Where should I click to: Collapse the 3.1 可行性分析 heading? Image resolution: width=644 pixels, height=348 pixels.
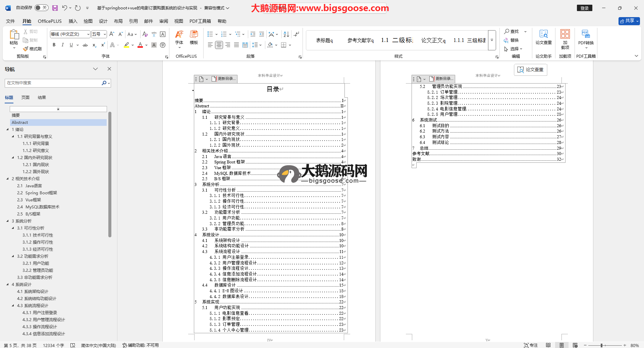13,228
